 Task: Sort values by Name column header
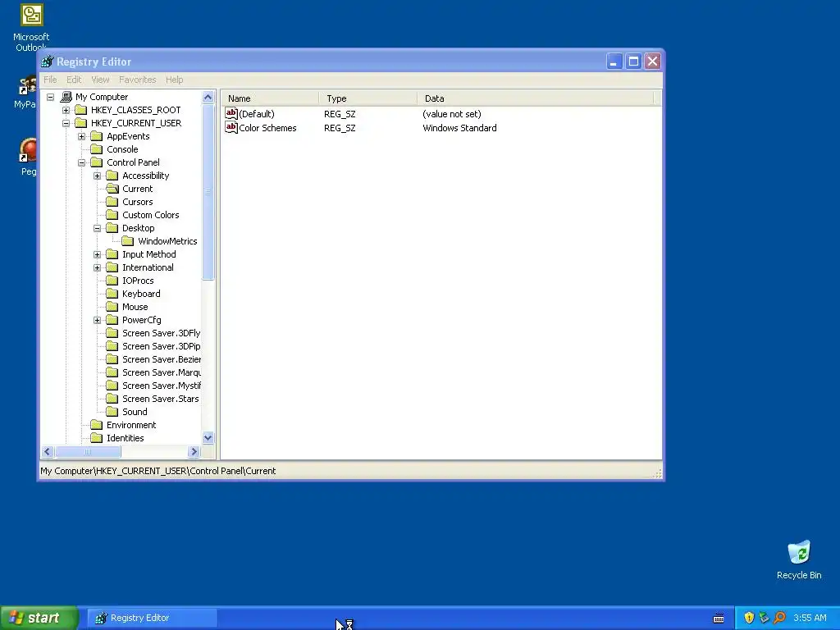tap(270, 98)
